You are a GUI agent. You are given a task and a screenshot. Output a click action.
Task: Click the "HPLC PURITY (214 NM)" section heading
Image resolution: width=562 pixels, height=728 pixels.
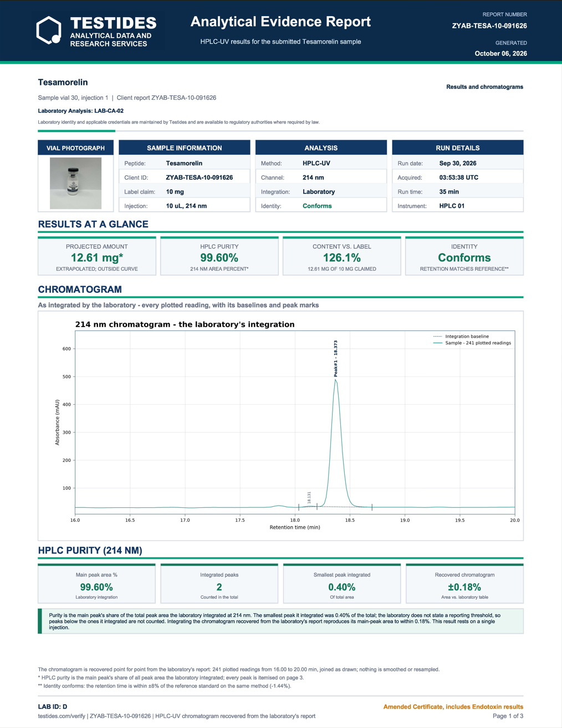click(90, 551)
